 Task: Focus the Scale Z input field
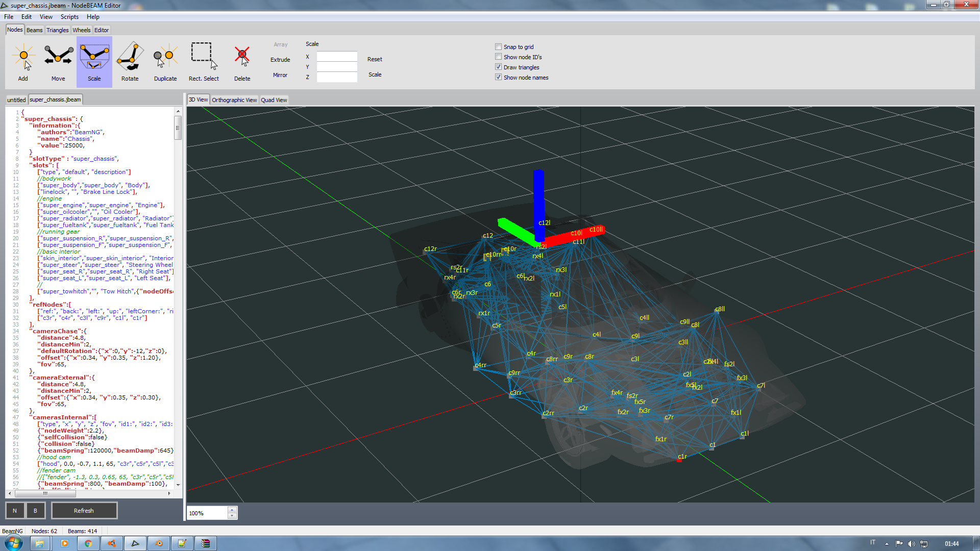point(337,77)
